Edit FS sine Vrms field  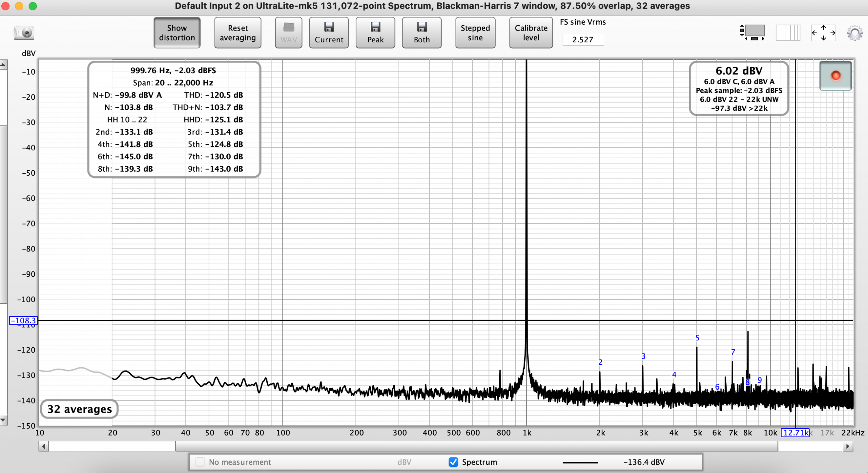click(583, 40)
